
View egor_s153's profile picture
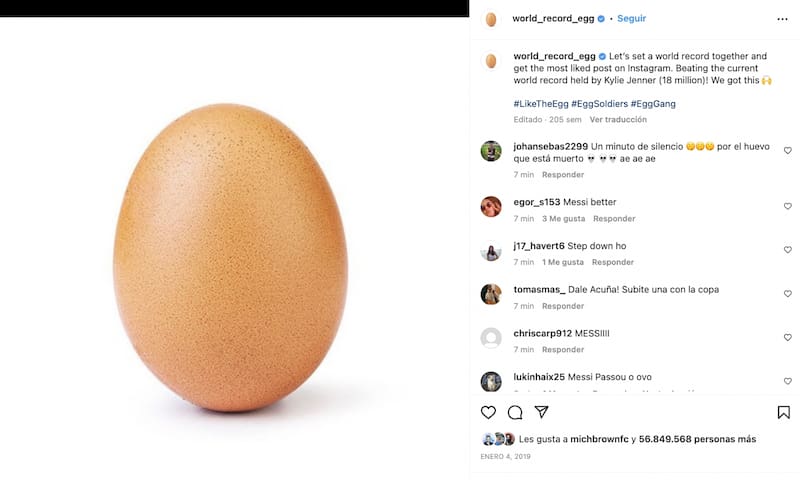[x=491, y=206]
